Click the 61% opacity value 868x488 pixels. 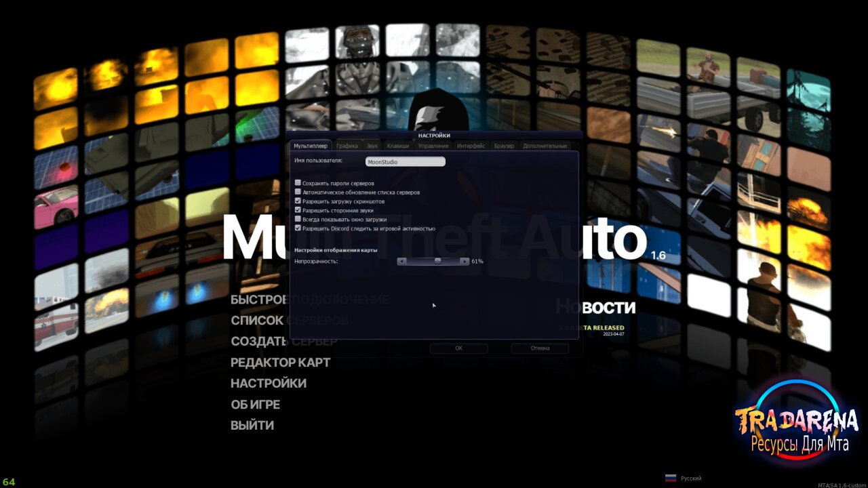coord(477,261)
